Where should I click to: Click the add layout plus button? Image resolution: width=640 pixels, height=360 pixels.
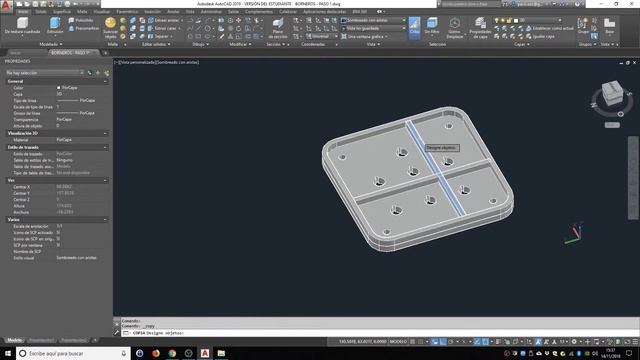click(95, 340)
